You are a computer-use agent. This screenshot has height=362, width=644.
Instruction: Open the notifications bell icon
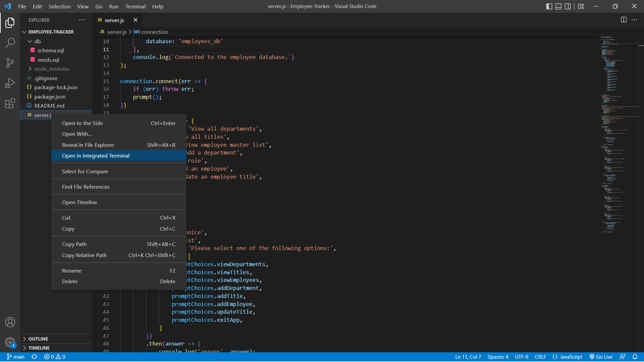click(635, 357)
